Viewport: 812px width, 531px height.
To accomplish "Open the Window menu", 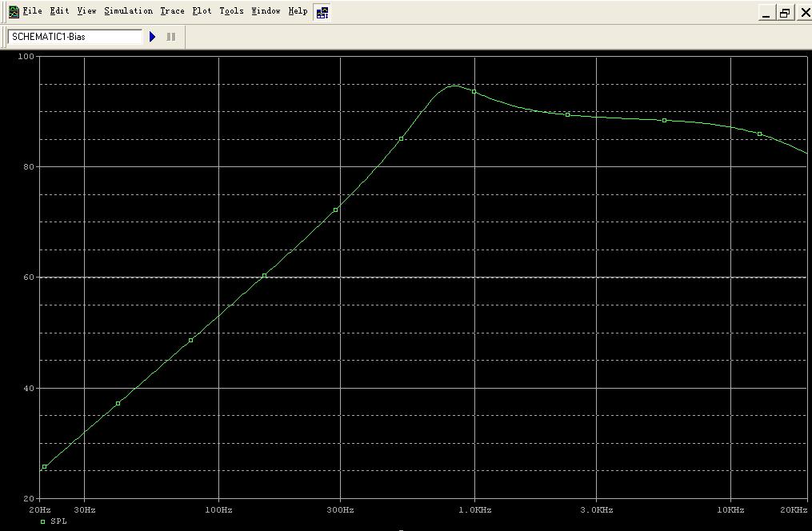I will (266, 11).
